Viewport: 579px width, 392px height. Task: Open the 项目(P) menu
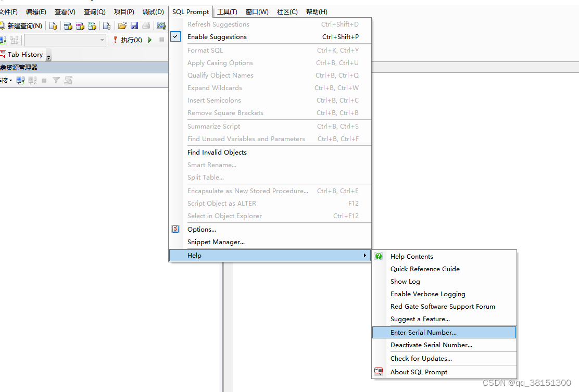[x=124, y=12]
